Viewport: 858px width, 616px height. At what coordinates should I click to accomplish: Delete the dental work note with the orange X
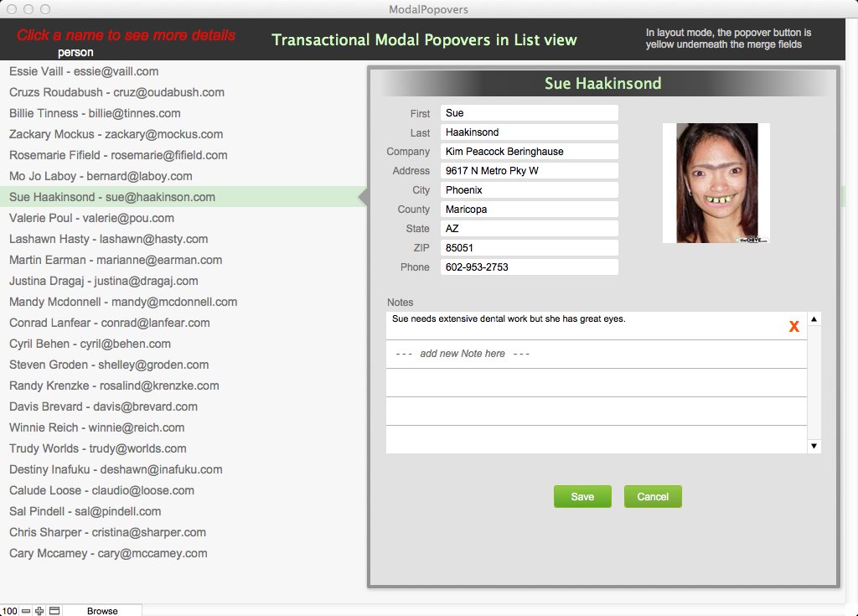coord(793,327)
